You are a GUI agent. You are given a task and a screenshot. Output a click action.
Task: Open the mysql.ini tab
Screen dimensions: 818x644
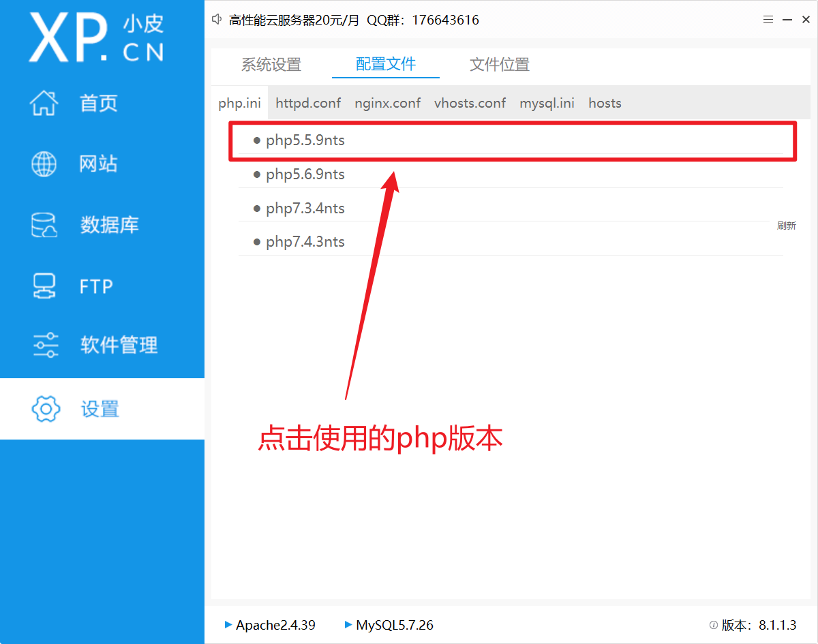pyautogui.click(x=547, y=104)
